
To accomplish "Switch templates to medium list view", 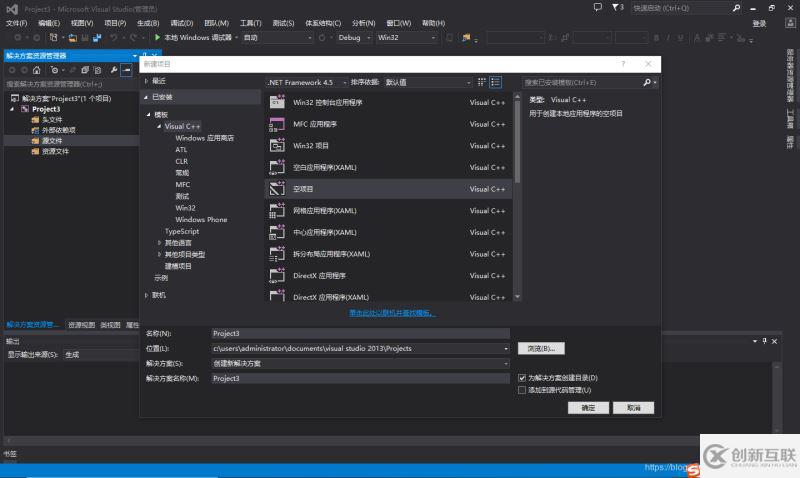I will click(495, 82).
